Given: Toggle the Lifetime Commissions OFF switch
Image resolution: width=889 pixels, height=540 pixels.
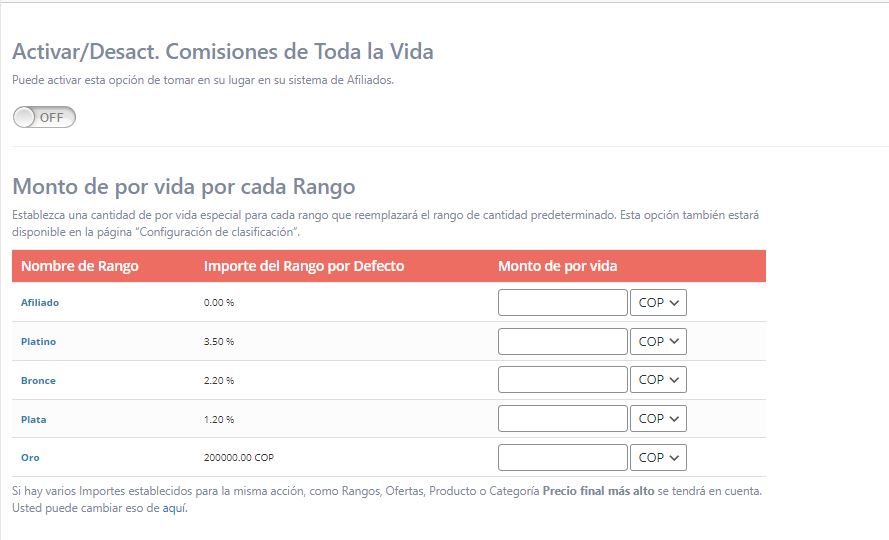Looking at the screenshot, I should pos(44,117).
